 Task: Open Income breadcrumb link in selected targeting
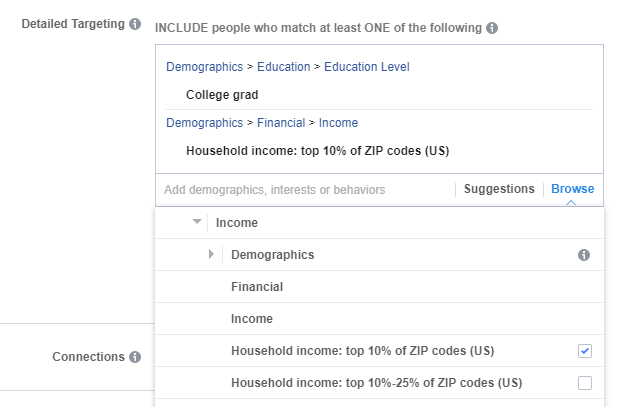point(338,123)
